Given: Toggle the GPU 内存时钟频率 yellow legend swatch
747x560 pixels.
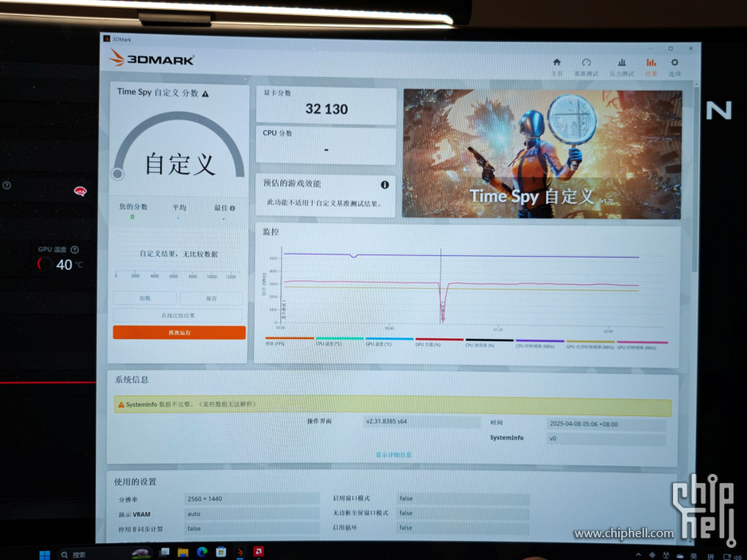Looking at the screenshot, I should 590,341.
